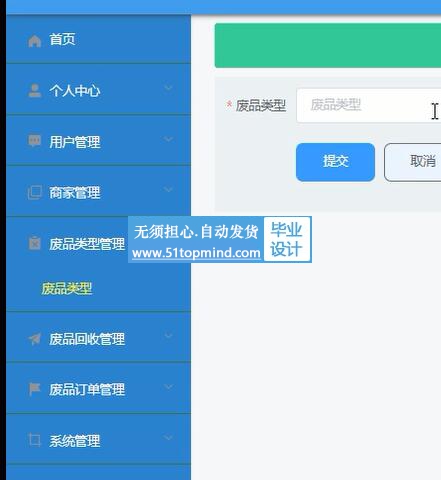
Task: Click the home icon beside 首页
Action: tap(34, 41)
